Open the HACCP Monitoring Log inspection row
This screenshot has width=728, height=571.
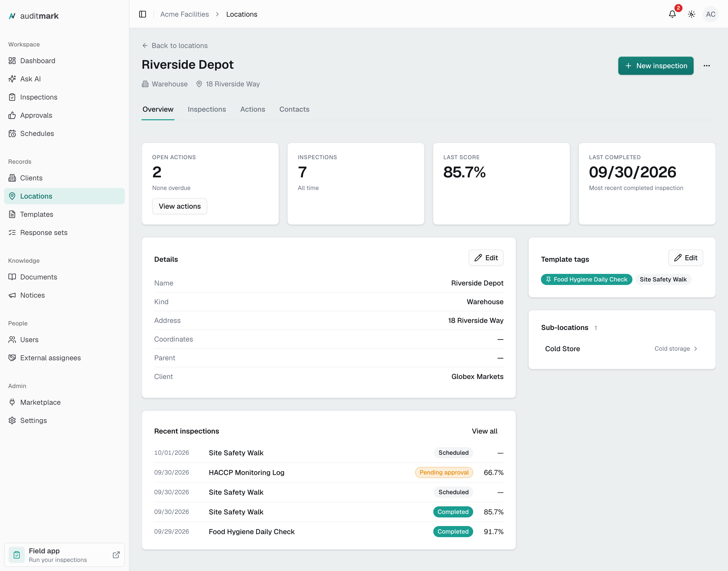pos(328,472)
